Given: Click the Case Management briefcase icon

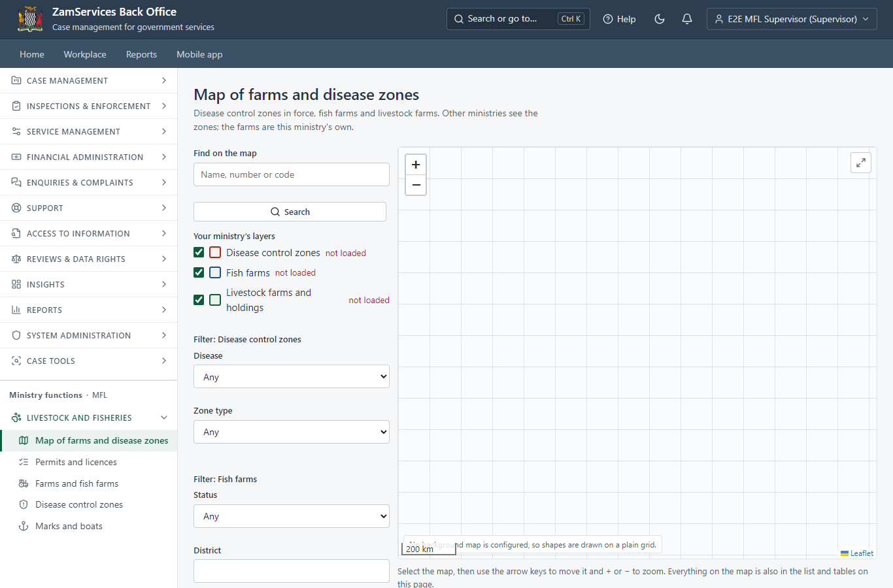Looking at the screenshot, I should (16, 80).
